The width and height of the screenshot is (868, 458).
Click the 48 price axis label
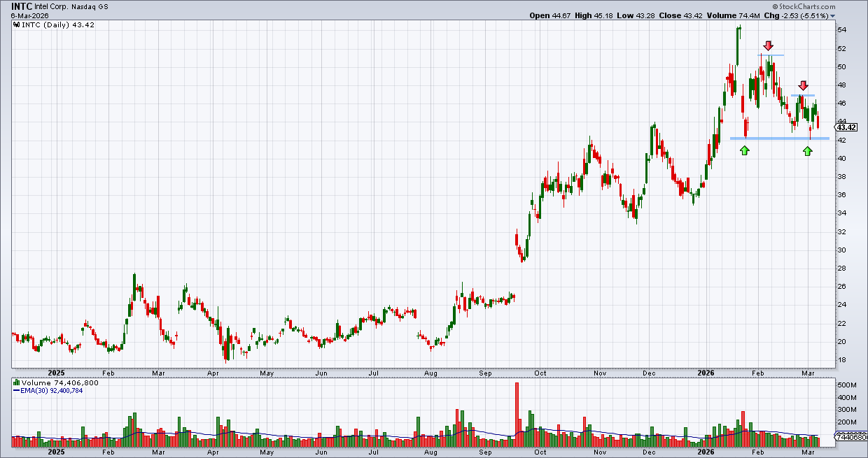(x=843, y=85)
